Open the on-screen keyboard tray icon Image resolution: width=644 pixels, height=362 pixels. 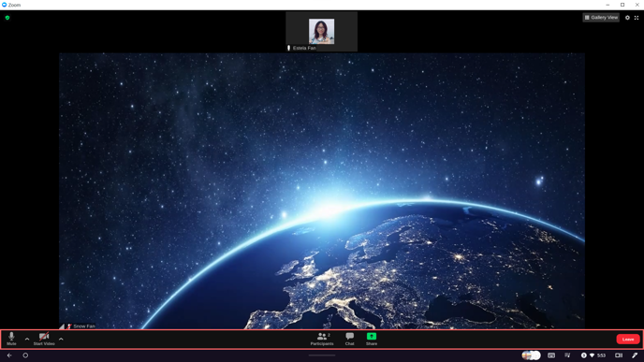(x=551, y=355)
